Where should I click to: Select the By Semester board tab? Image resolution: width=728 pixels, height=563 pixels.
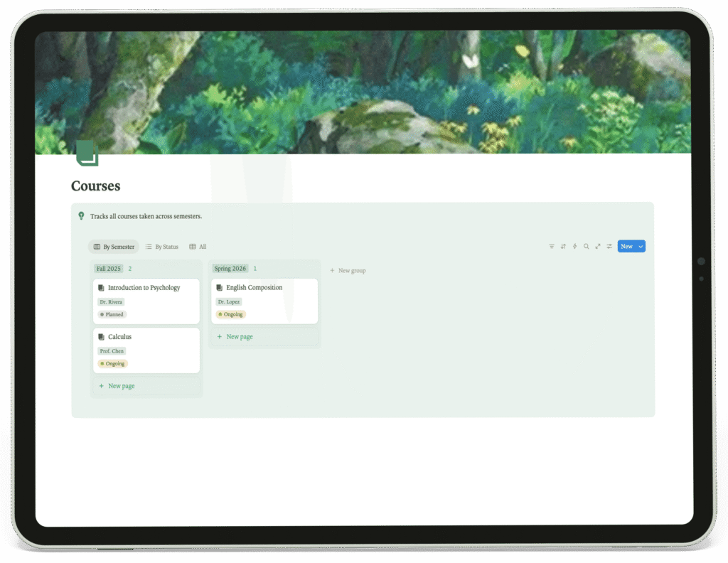[x=114, y=247]
